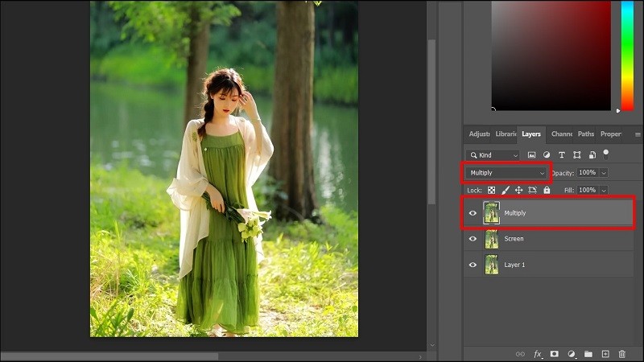Click the link layers icon
Viewport: 644px width, 362px height.
coord(520,354)
